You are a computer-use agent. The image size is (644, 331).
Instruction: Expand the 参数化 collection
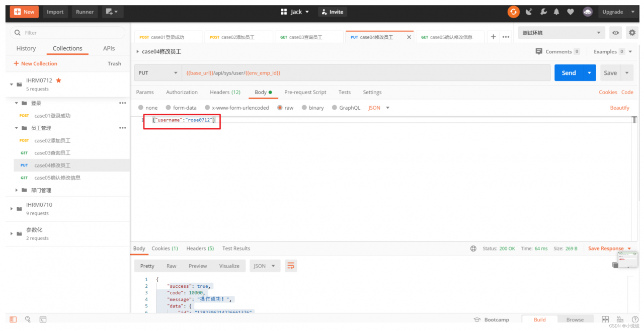point(12,233)
